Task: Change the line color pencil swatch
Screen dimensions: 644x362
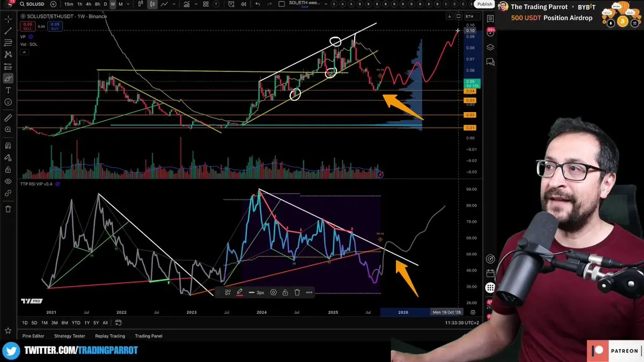Action: [239, 292]
